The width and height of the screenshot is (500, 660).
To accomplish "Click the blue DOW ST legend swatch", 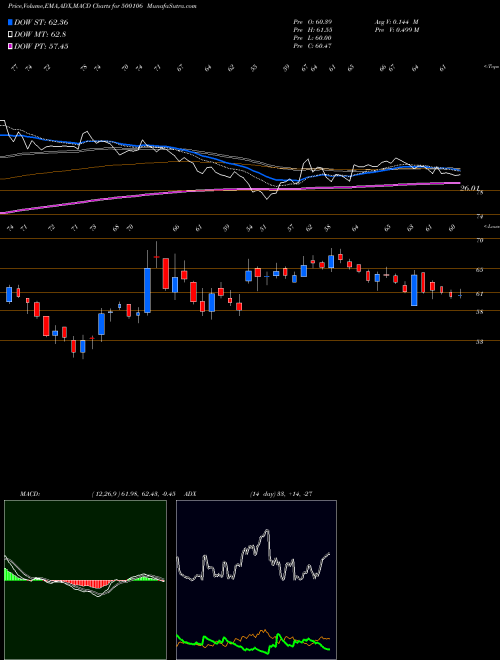I will point(10,22).
